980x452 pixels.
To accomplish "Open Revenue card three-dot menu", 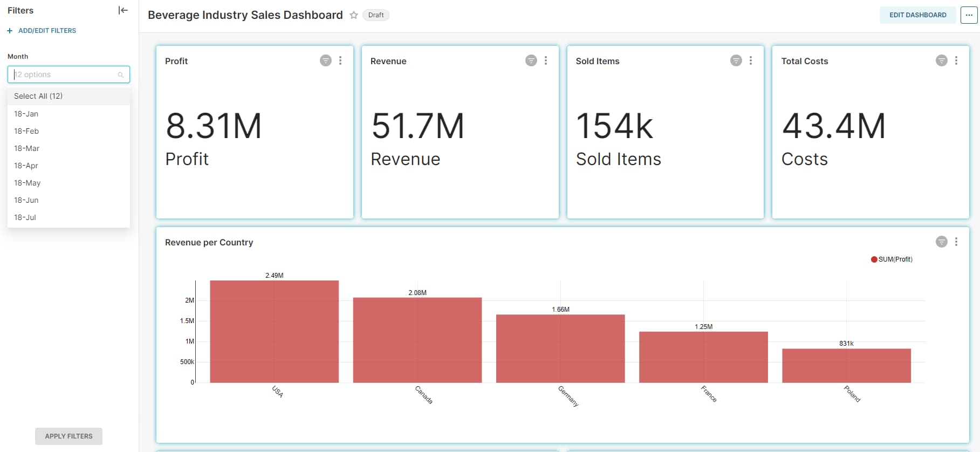I will click(x=546, y=60).
